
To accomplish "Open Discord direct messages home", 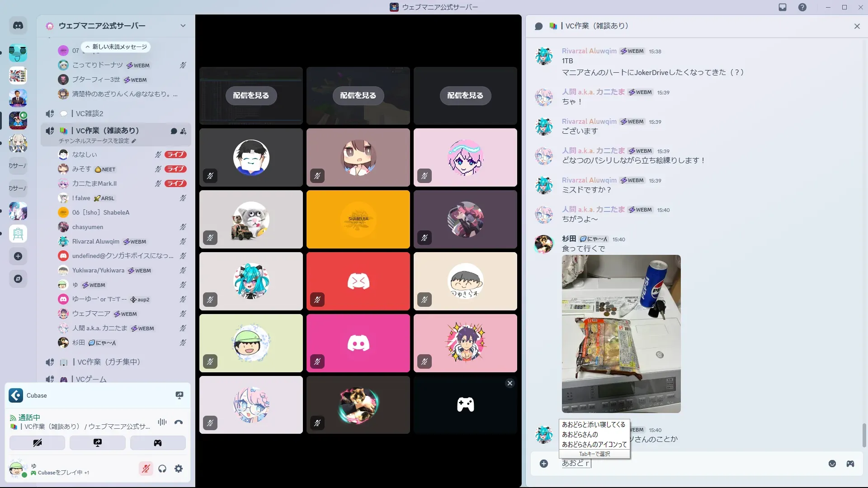I will (x=18, y=26).
